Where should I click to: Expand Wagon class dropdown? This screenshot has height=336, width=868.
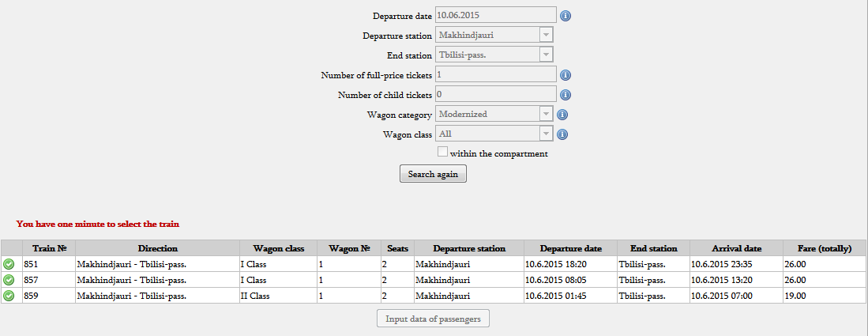(494, 134)
